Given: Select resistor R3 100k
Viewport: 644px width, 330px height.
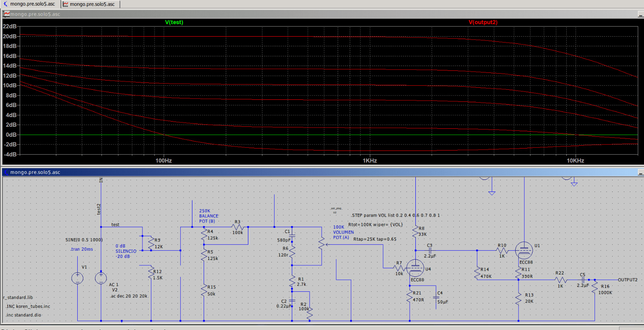Looking at the screenshot, I should coord(238,227).
